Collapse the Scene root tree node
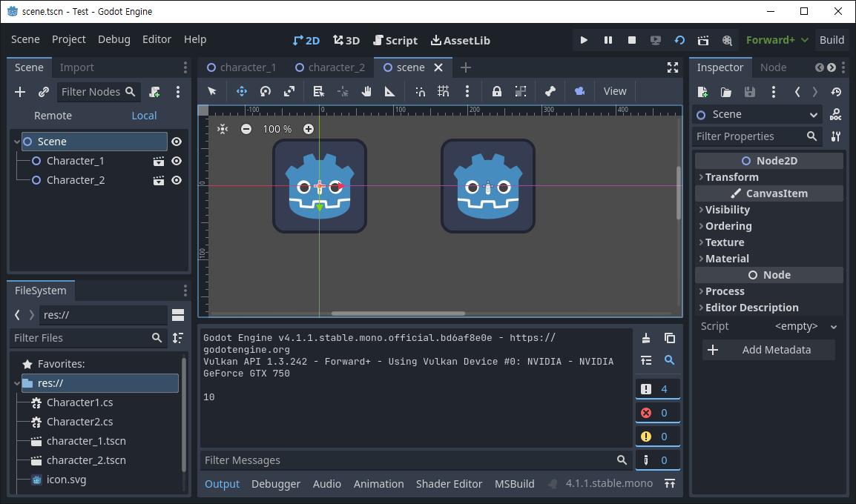Image resolution: width=856 pixels, height=504 pixels. point(17,142)
